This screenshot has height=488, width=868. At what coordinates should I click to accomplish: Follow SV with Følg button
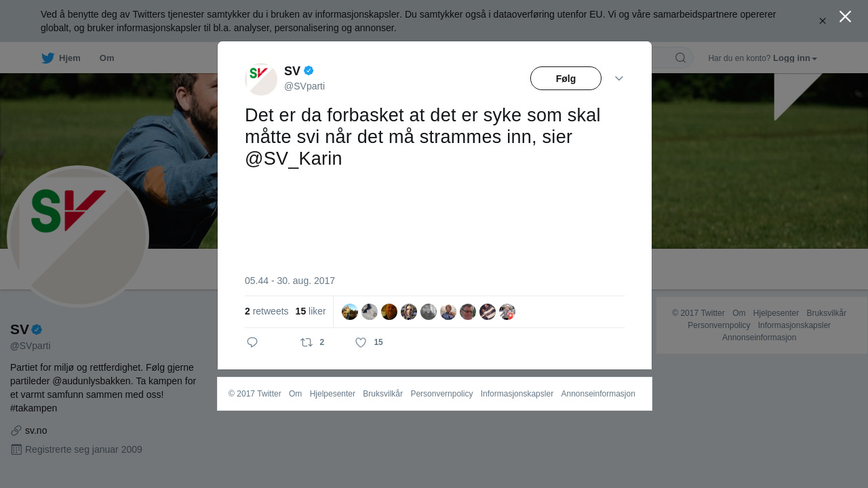(566, 79)
